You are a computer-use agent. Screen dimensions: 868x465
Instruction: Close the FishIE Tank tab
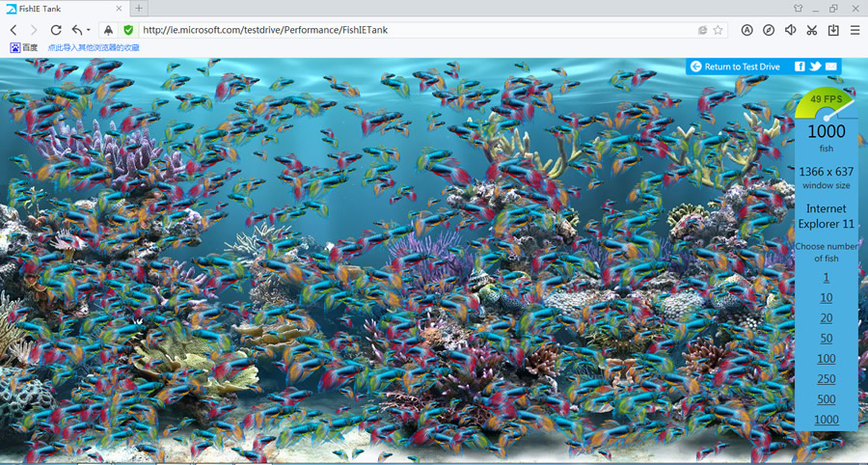(x=119, y=9)
